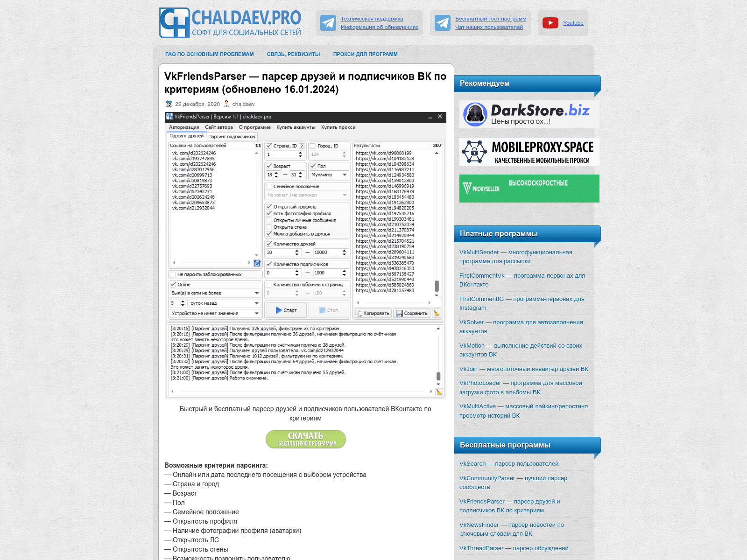Minimize the VkFriendsParser window
Screen dimensions: 747x560
430,117
